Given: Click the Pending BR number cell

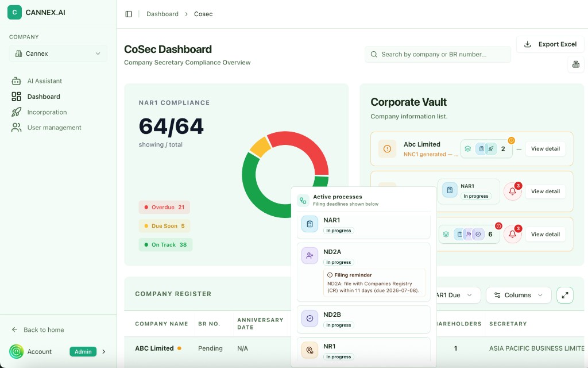Looking at the screenshot, I should (x=210, y=348).
